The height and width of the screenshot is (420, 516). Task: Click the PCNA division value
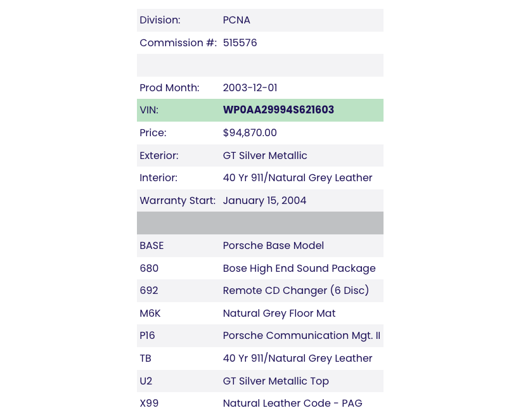(236, 20)
